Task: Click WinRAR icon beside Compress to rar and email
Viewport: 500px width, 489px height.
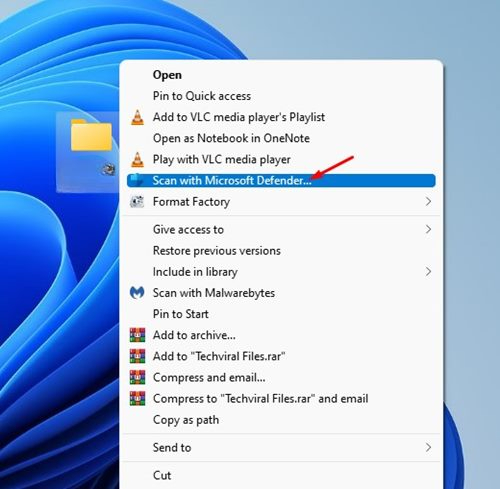Action: [x=137, y=398]
